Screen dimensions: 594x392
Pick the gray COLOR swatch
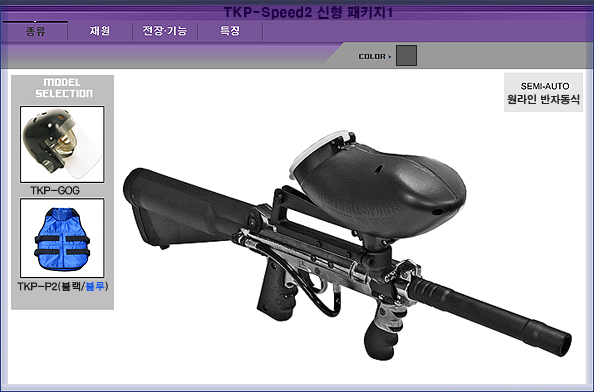click(406, 55)
